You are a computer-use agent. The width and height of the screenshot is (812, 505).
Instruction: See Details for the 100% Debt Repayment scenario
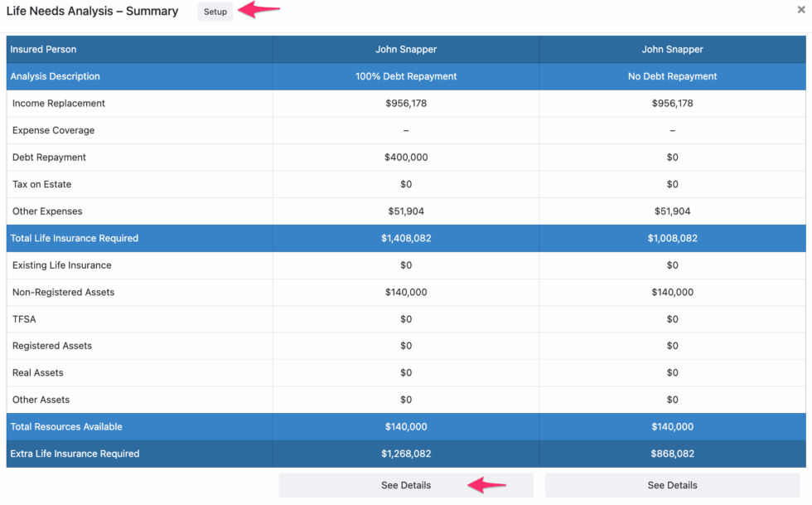[406, 485]
